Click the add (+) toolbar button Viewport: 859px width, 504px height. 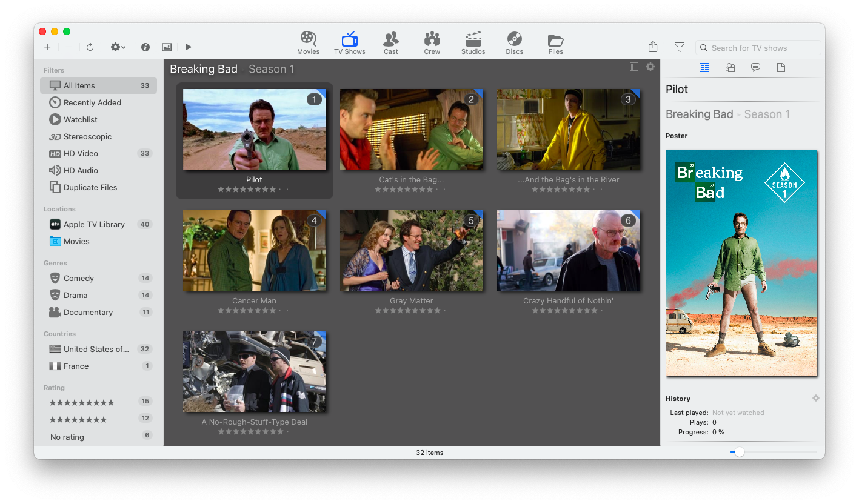pyautogui.click(x=47, y=47)
